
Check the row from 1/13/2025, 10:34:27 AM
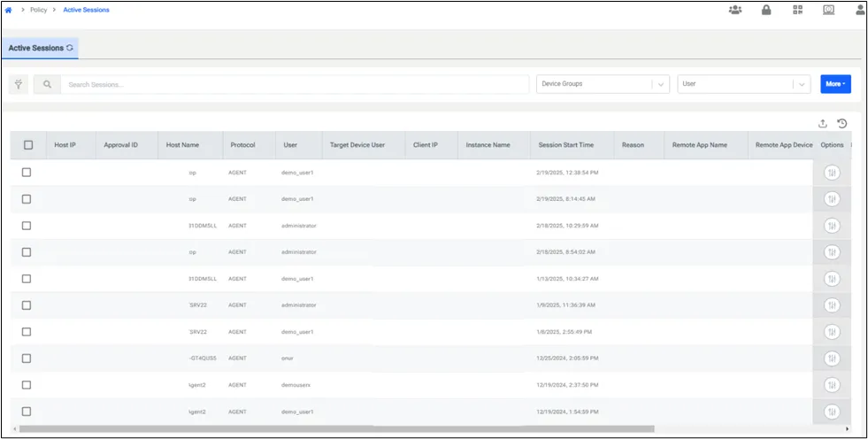pyautogui.click(x=26, y=279)
